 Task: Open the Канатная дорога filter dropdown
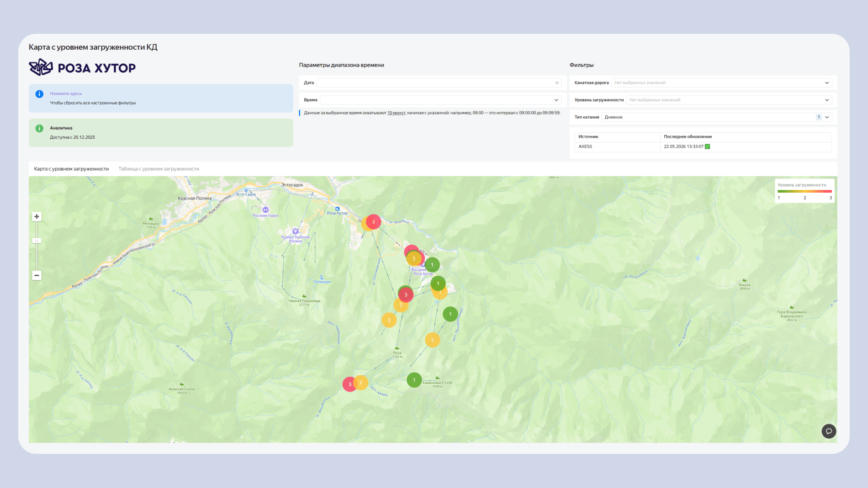point(721,83)
